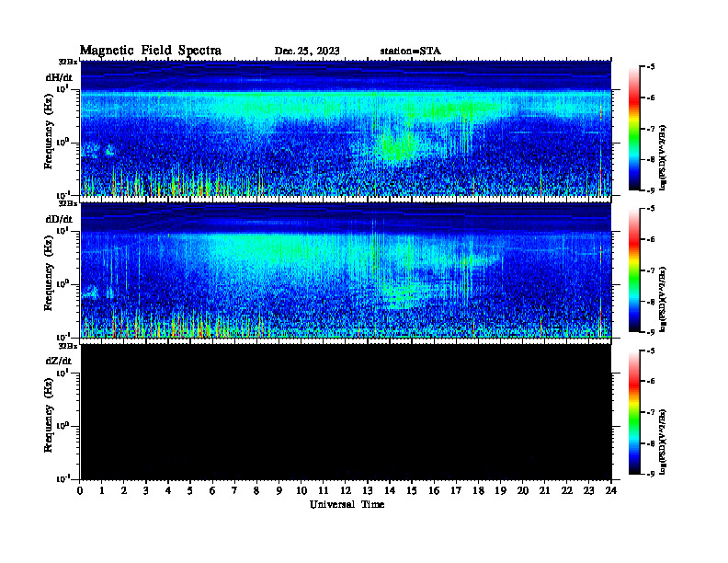Click hour "15" on the time axis
This screenshot has height=563, width=728.
point(412,490)
